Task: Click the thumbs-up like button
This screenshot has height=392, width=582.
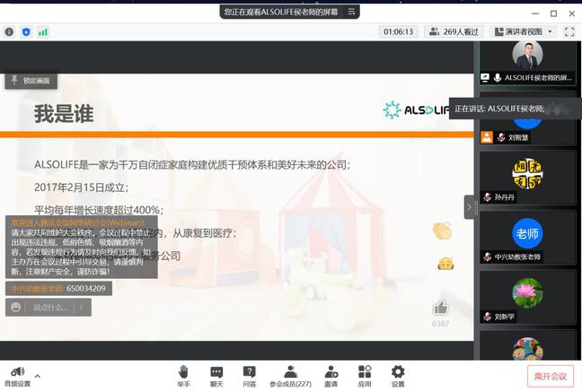Action: tap(440, 308)
